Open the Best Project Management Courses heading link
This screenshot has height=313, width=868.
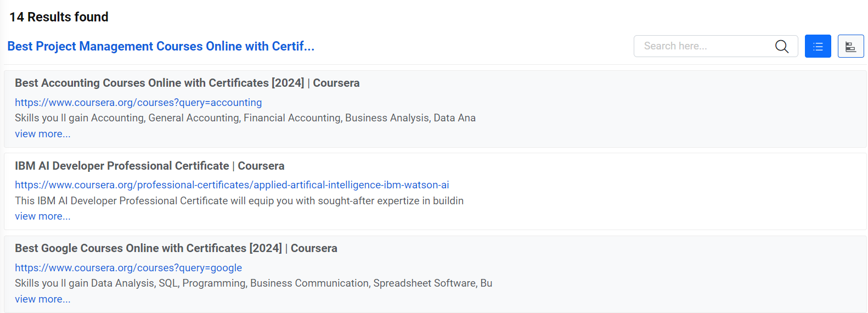click(161, 46)
